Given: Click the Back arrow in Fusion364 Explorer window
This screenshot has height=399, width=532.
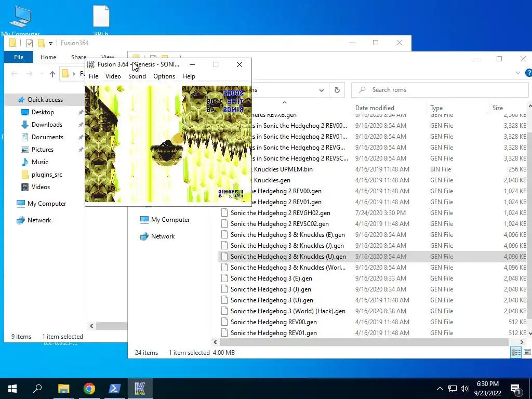Looking at the screenshot, I should pos(14,74).
